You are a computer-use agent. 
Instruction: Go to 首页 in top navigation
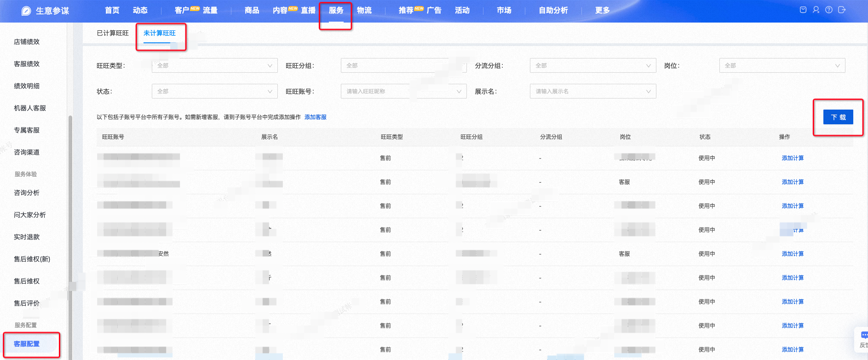(112, 10)
